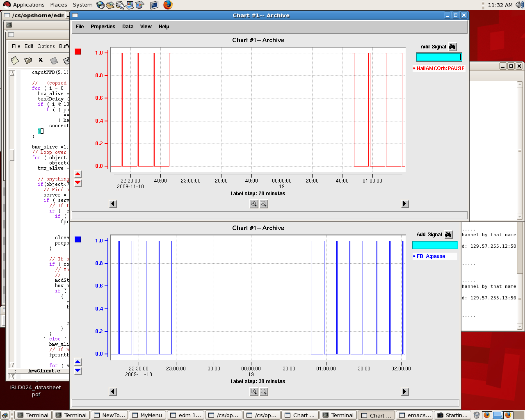Zoom out on the blue FB_A:pause chart
Image resolution: width=525 pixels, height=420 pixels.
click(x=264, y=392)
